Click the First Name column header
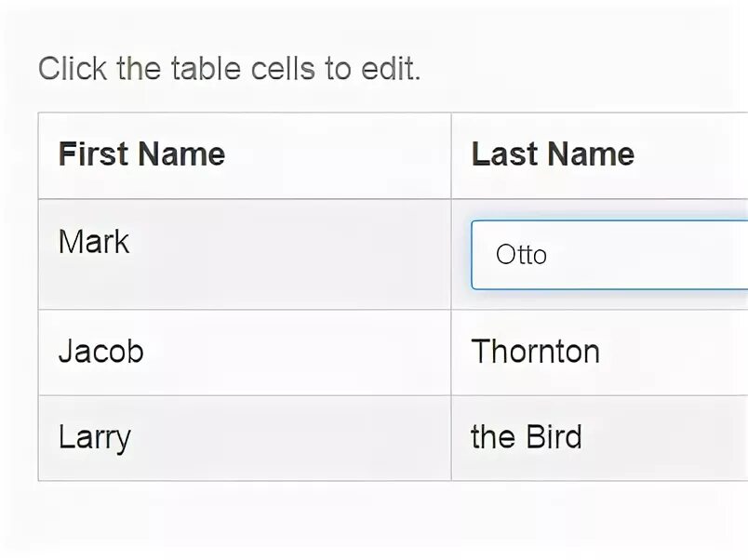Viewport: 748px width, 560px height. coord(141,154)
